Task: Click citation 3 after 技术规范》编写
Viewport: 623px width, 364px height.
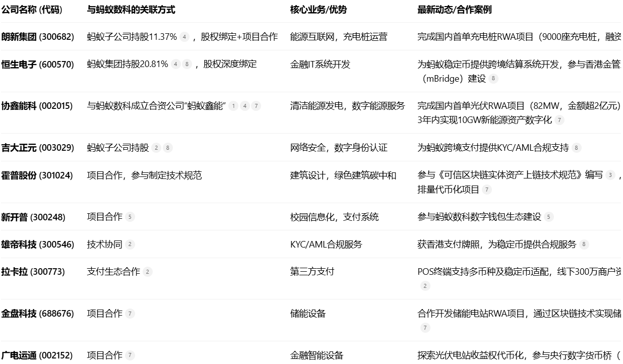Action: [x=610, y=175]
